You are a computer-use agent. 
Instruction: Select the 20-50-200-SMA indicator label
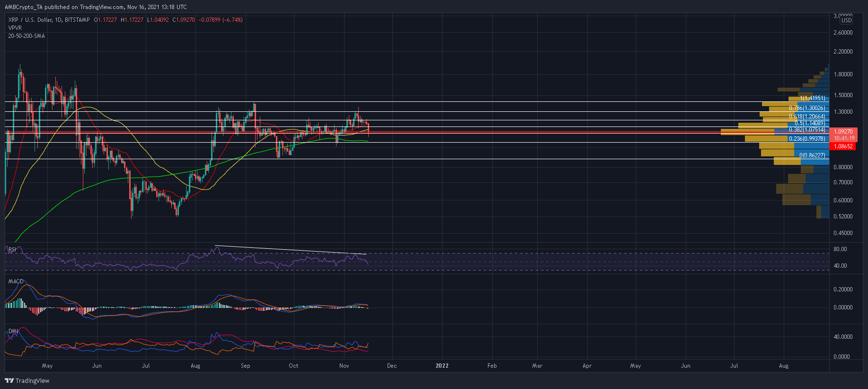tap(27, 36)
